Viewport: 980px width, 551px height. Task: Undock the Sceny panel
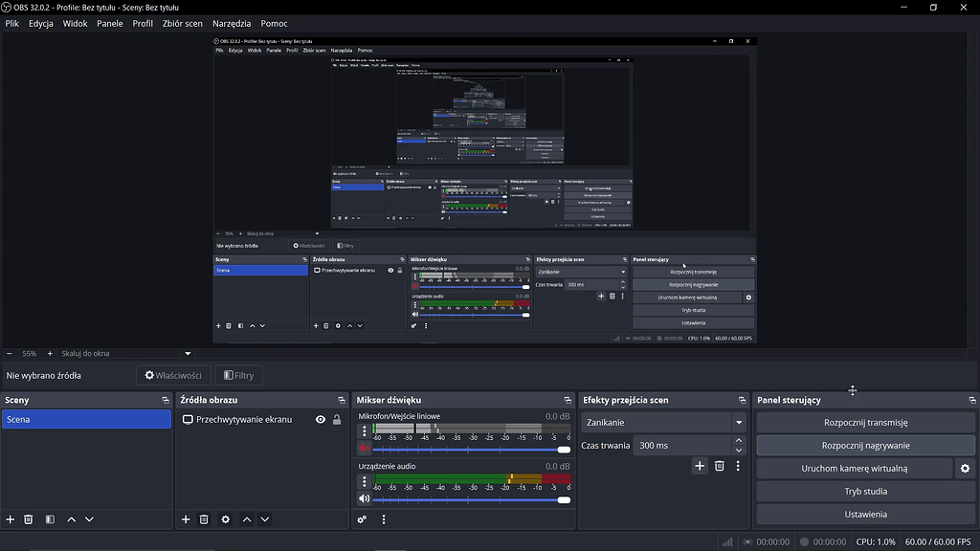tap(166, 401)
